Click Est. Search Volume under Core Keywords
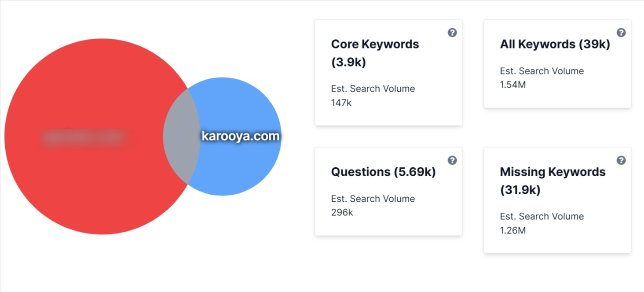Image resolution: width=644 pixels, height=292 pixels. [373, 89]
